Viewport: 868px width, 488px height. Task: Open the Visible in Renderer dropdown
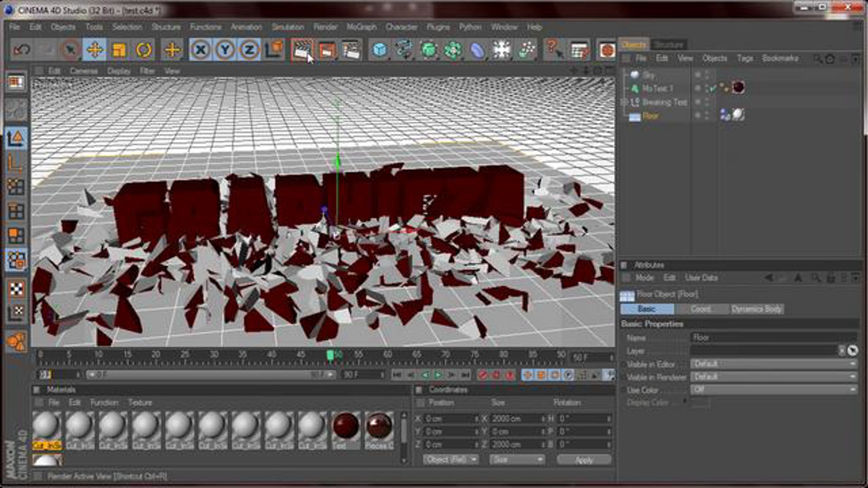point(774,377)
